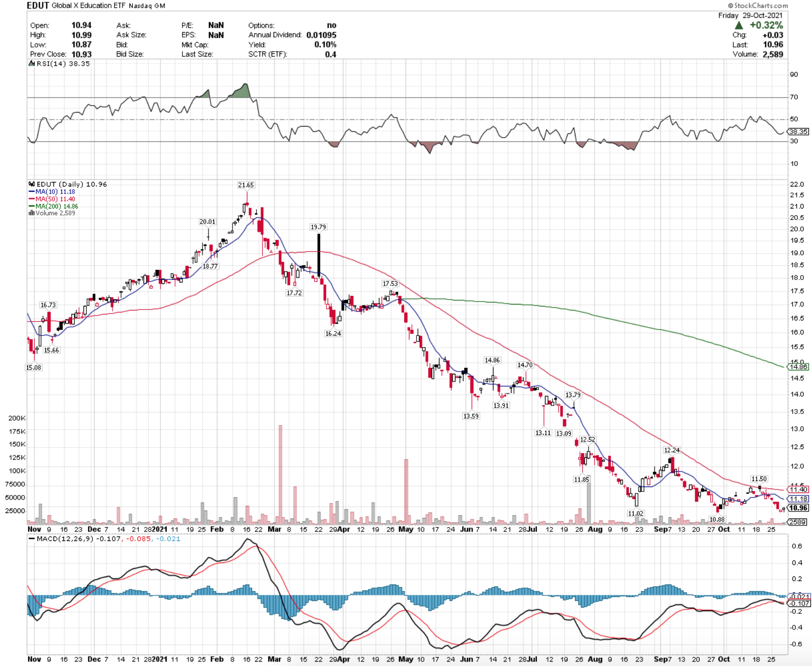Click the 11.40 MA(50) axis tag
The image size is (812, 666).
pos(798,489)
